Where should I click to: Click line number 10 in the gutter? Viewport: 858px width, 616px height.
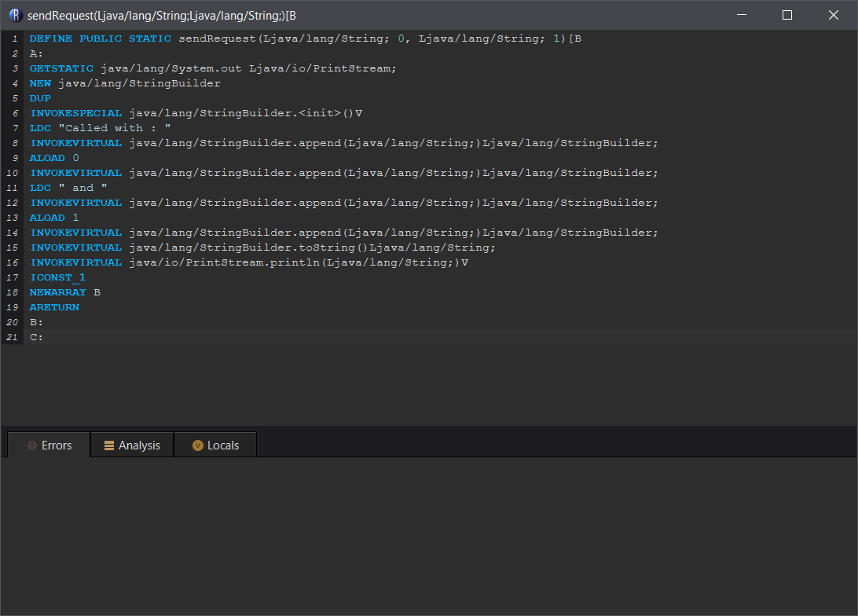pos(11,172)
